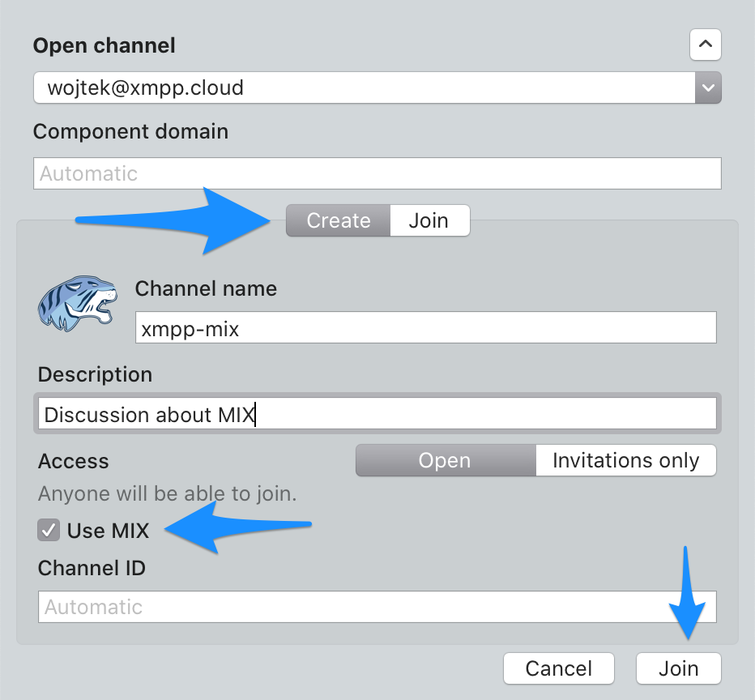Click into the Description text field
The width and height of the screenshot is (755, 700).
coord(377,415)
